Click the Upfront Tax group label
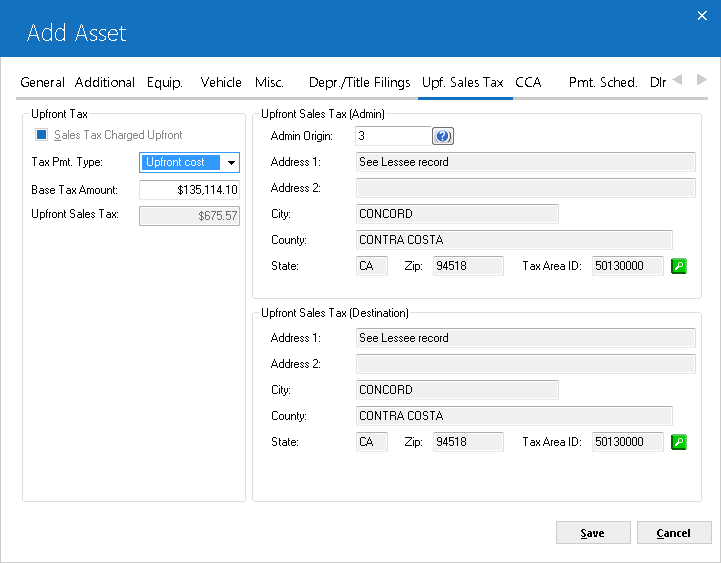The image size is (721, 563). pyautogui.click(x=59, y=114)
